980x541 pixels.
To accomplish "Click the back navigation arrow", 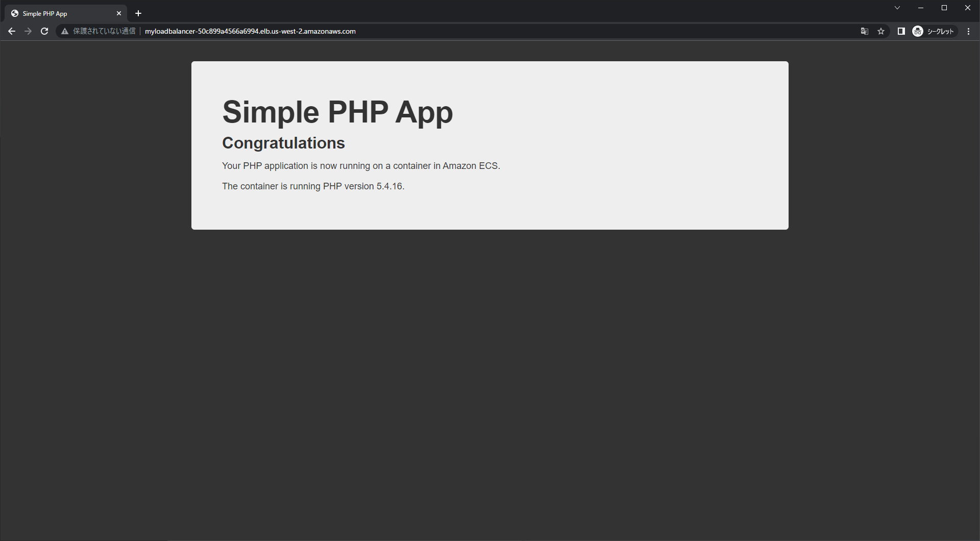I will pos(11,31).
